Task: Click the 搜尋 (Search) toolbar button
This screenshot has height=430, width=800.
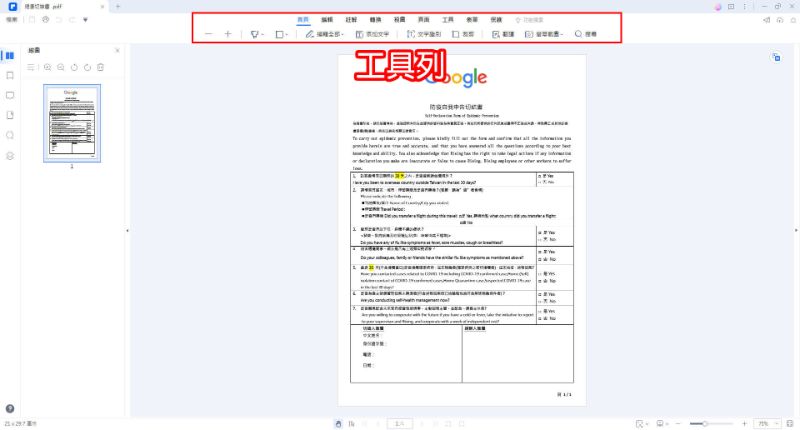Action: click(x=585, y=34)
